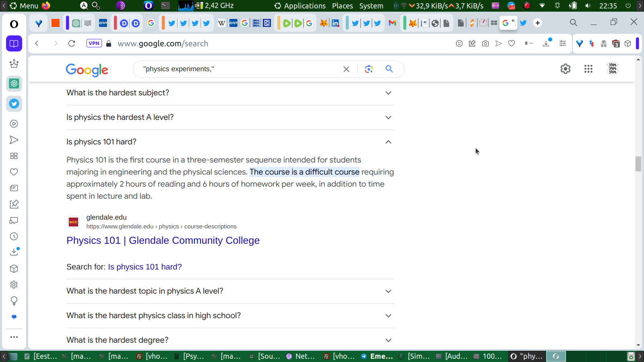
Task: Open the Menu launcher in the top panel
Action: click(24, 6)
